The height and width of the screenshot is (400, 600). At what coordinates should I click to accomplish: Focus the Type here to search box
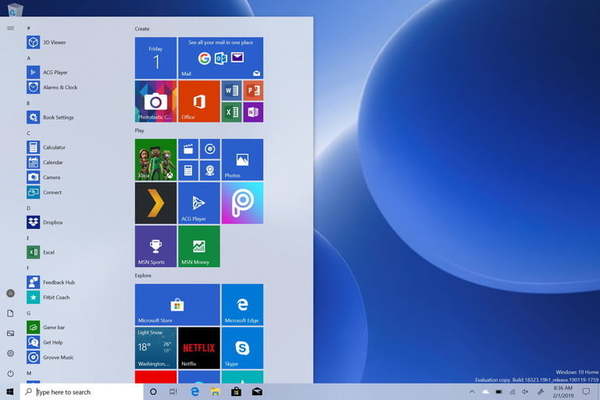click(82, 392)
